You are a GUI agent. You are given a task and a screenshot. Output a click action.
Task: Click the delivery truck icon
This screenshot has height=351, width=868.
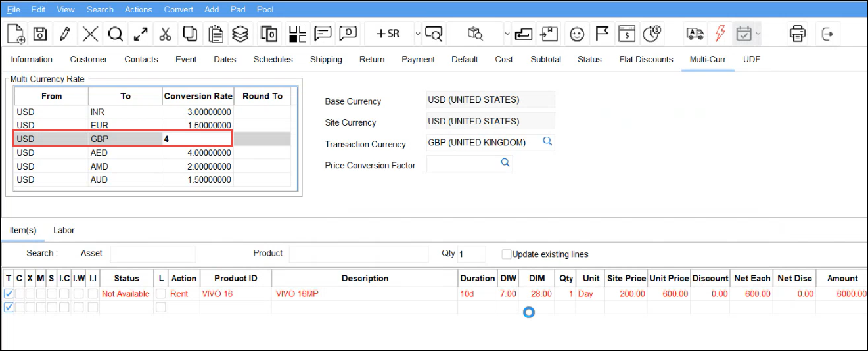click(x=695, y=34)
